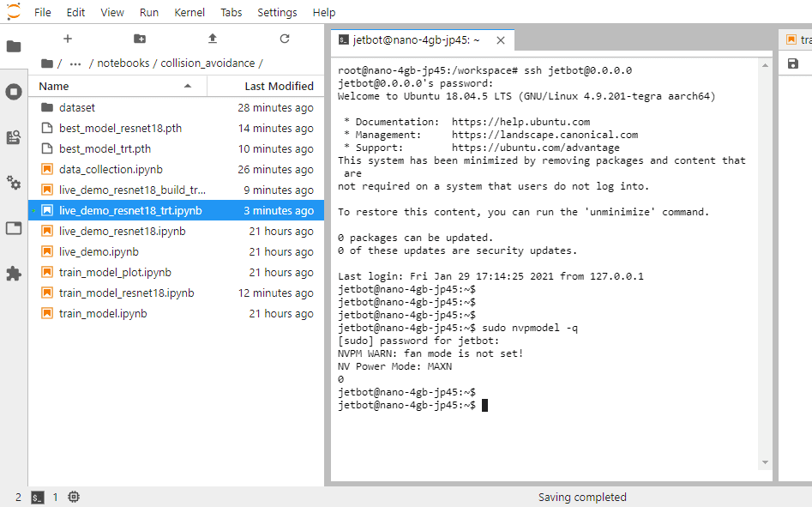Click the kernel chip icon in status bar
The width and height of the screenshot is (812, 507).
point(74,498)
